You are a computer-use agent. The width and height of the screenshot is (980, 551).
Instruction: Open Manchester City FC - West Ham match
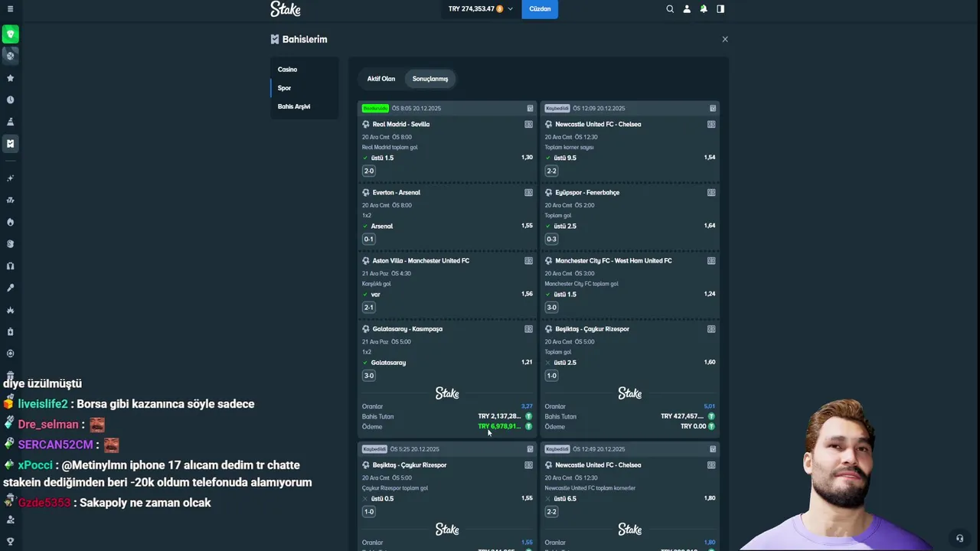coord(613,261)
